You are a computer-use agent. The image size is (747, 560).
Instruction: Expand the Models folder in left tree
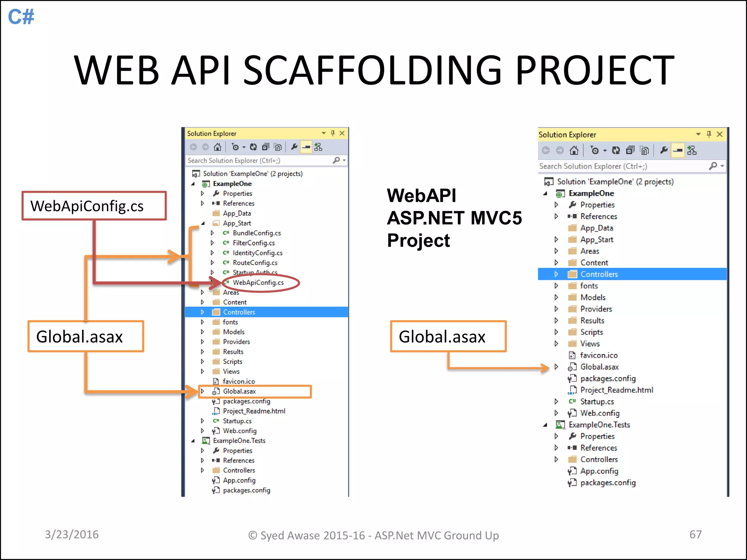pos(202,332)
